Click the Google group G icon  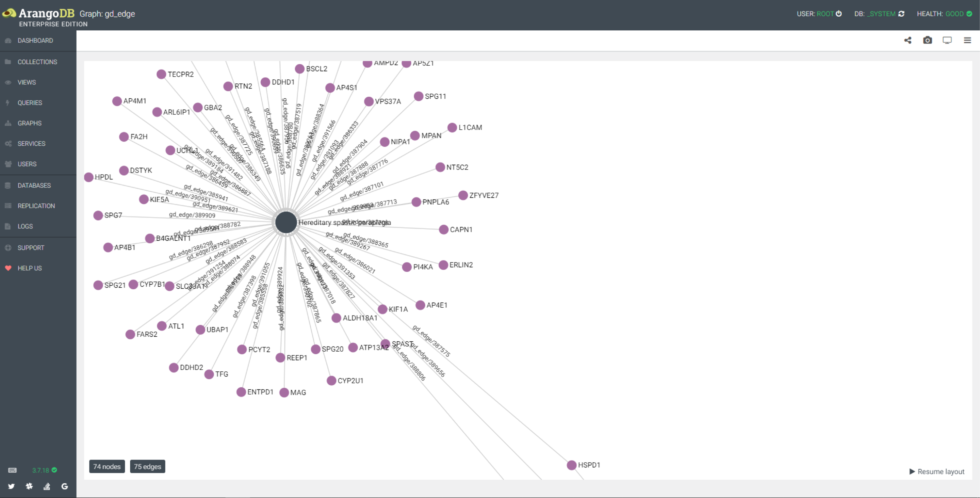[x=65, y=486]
